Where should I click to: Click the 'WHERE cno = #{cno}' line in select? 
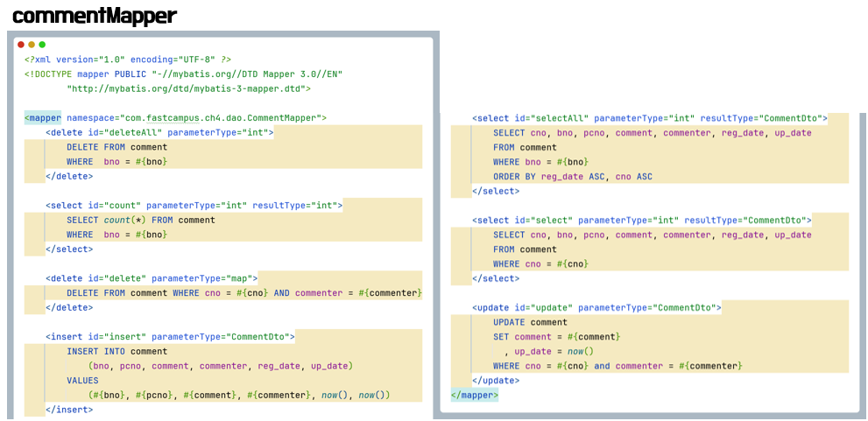(540, 263)
